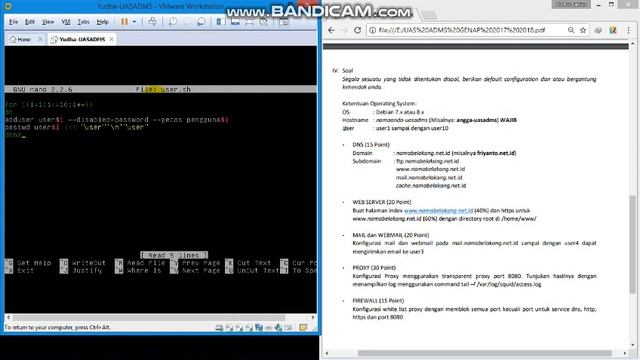Bookmark this PDF with the star icon
640x360 pixels.
[583, 30]
